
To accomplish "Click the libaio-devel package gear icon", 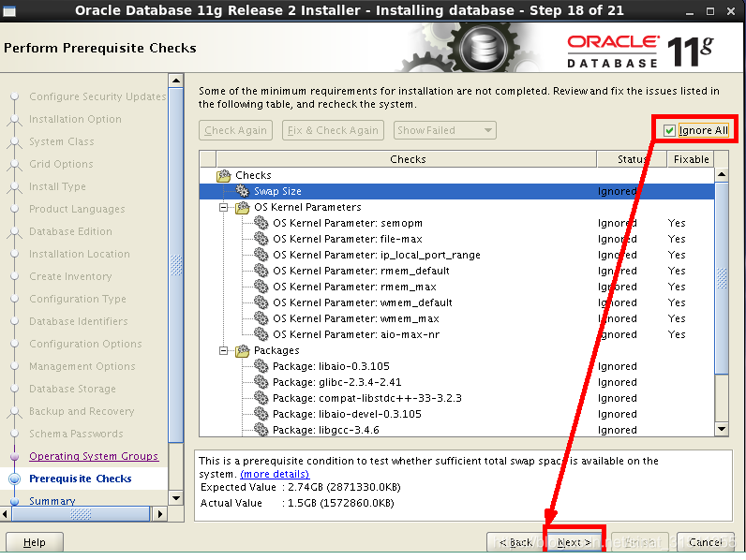I will click(x=261, y=414).
